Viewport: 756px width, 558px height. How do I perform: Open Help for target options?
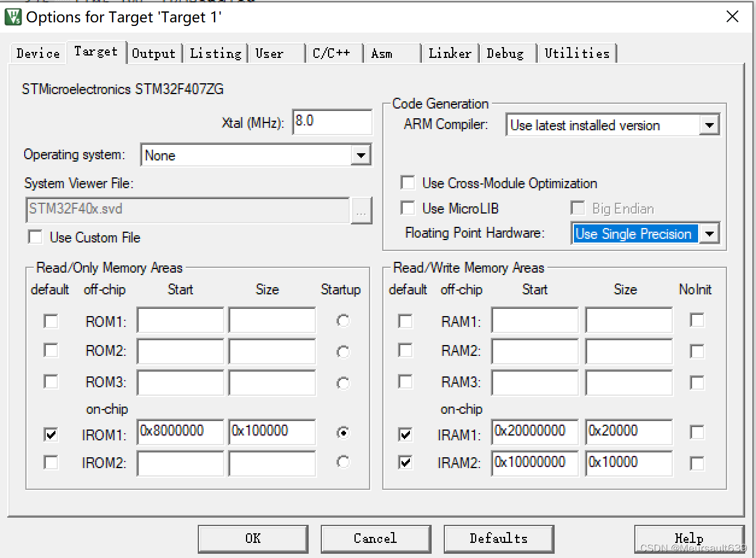(689, 538)
